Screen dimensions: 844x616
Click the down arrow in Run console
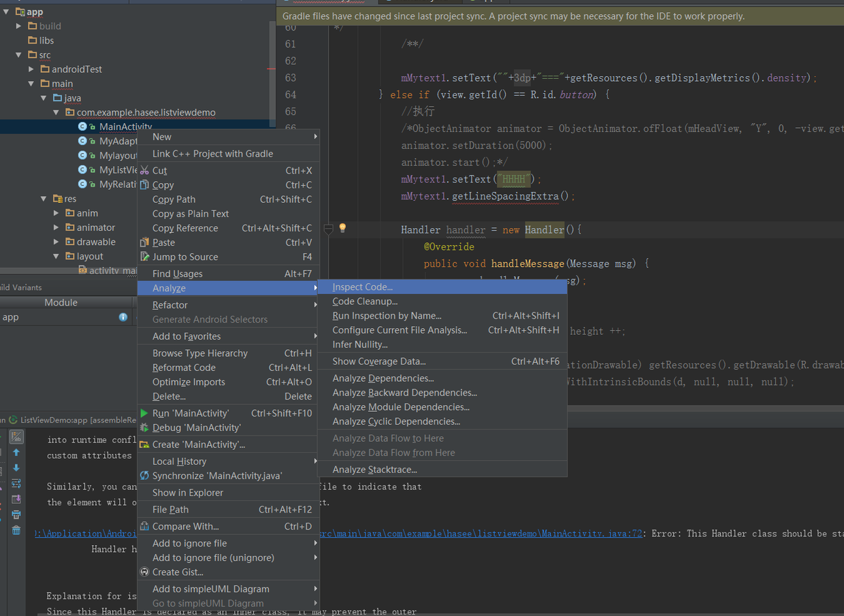click(16, 468)
